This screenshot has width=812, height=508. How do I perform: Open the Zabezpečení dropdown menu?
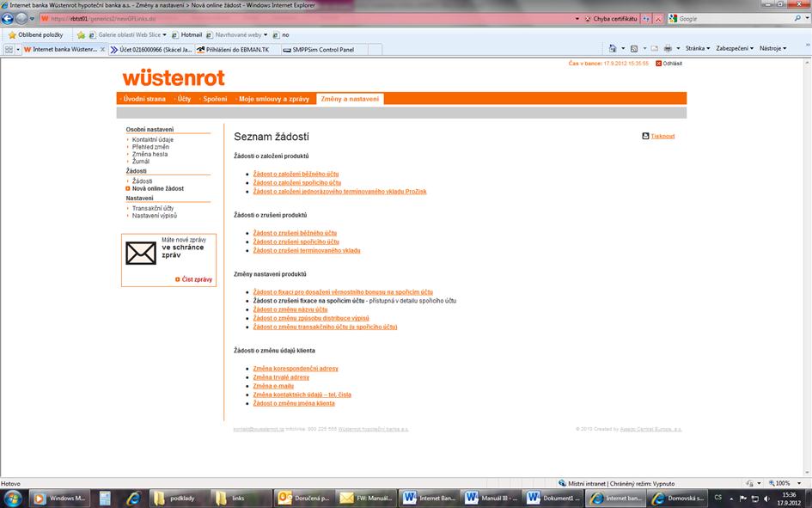coord(735,48)
